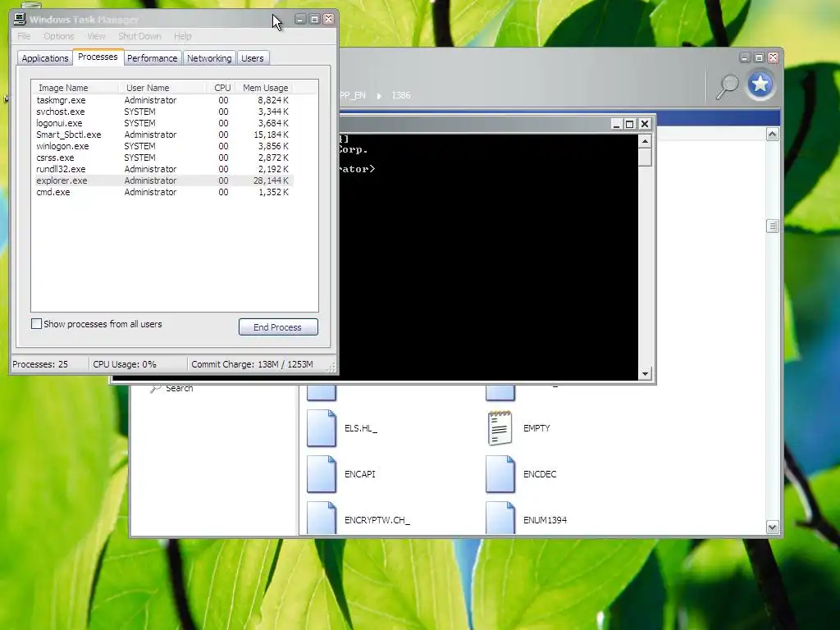Open the Options menu in Task Manager
Screen dimensions: 840x630
[59, 36]
